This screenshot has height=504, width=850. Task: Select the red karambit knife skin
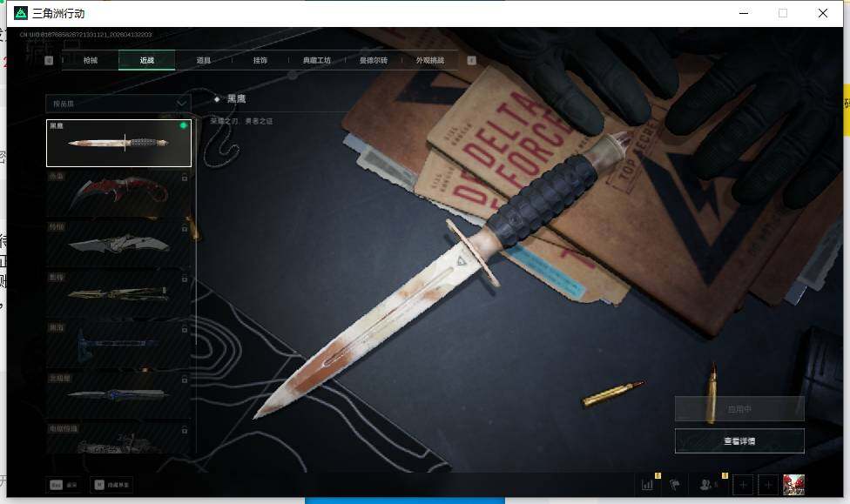118,194
